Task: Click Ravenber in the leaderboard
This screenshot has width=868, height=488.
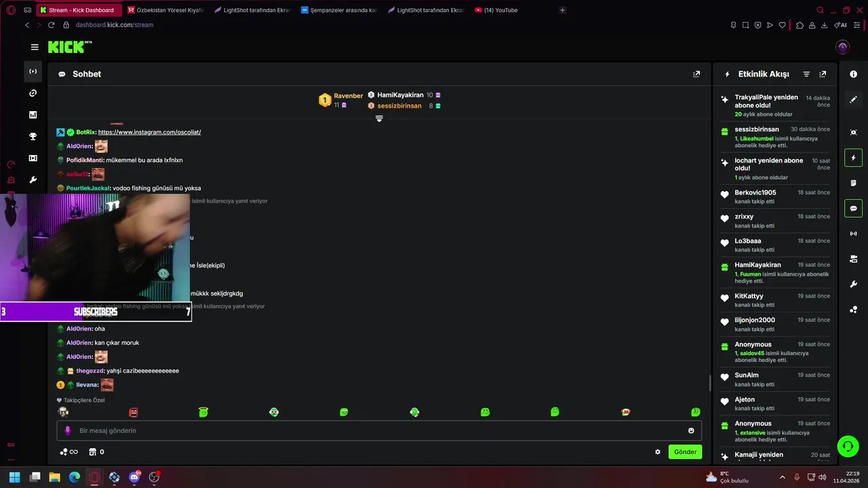Action: (x=348, y=96)
